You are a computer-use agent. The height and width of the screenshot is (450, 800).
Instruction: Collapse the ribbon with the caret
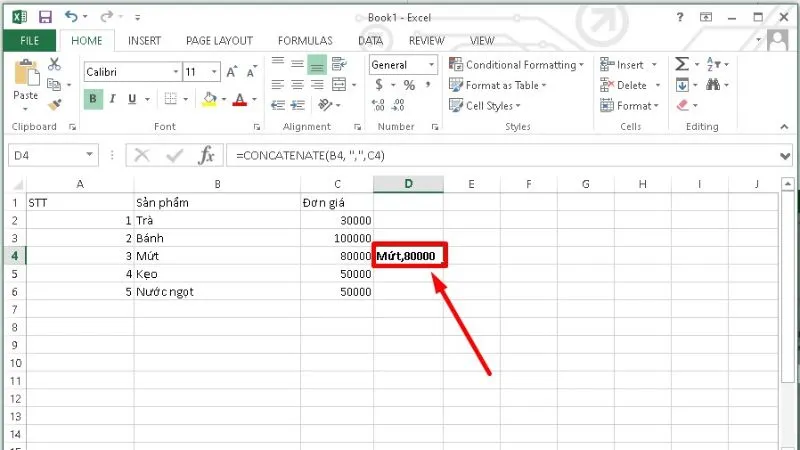pyautogui.click(x=784, y=127)
